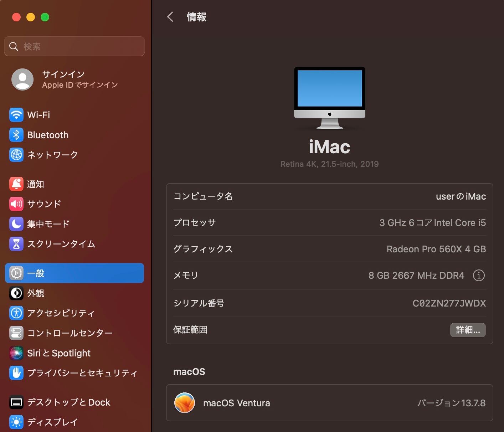
Task: Click the Retina 4K, 21.5-inch, 2019 subtitle
Action: tap(330, 164)
